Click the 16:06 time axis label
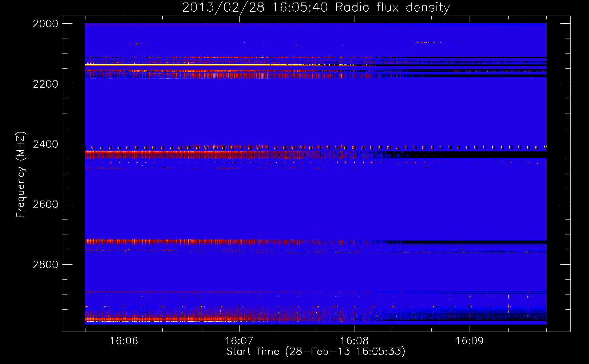The width and height of the screenshot is (589, 364). (x=124, y=341)
